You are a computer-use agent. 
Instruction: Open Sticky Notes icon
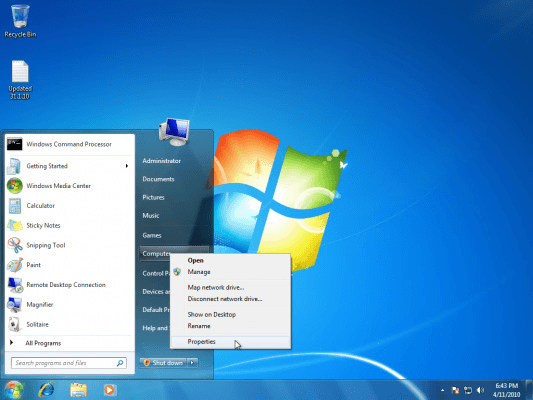coord(15,225)
